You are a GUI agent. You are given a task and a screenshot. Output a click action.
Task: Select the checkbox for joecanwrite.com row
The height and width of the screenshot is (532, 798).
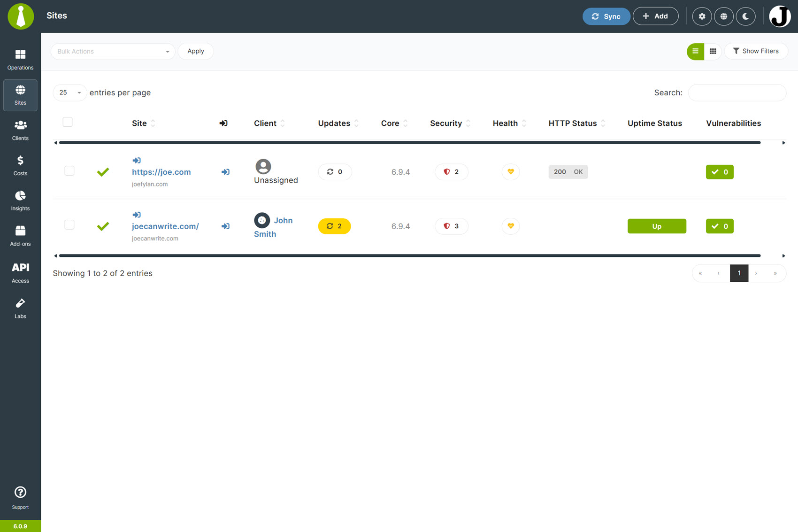click(x=69, y=224)
